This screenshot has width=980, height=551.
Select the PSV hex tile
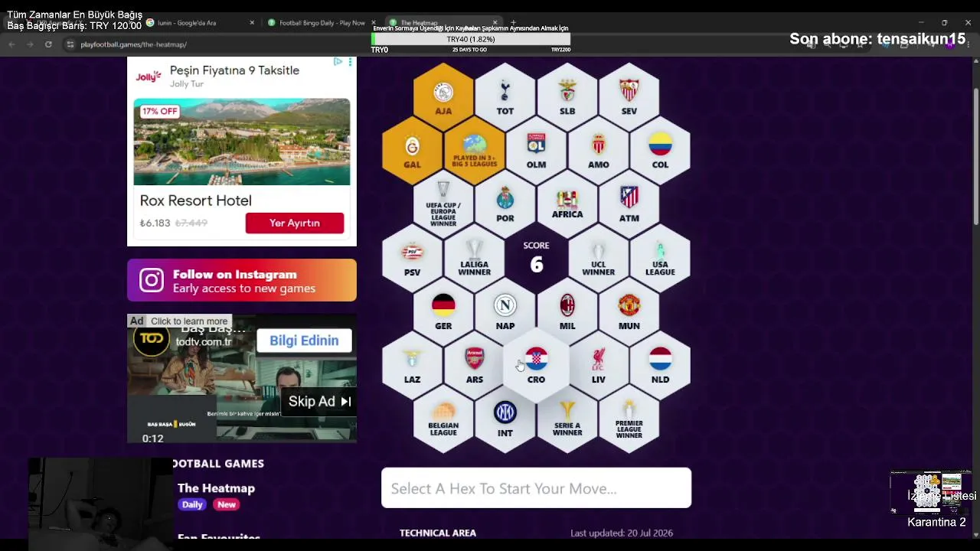pyautogui.click(x=413, y=258)
